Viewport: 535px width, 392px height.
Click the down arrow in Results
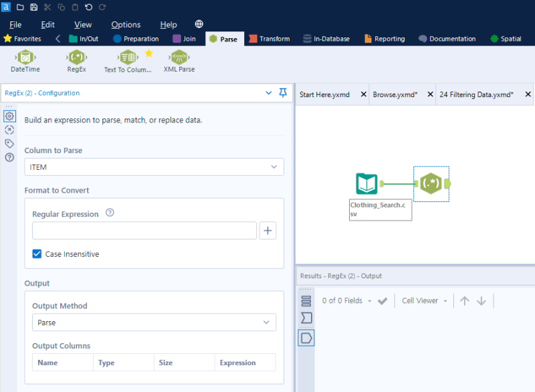point(481,300)
